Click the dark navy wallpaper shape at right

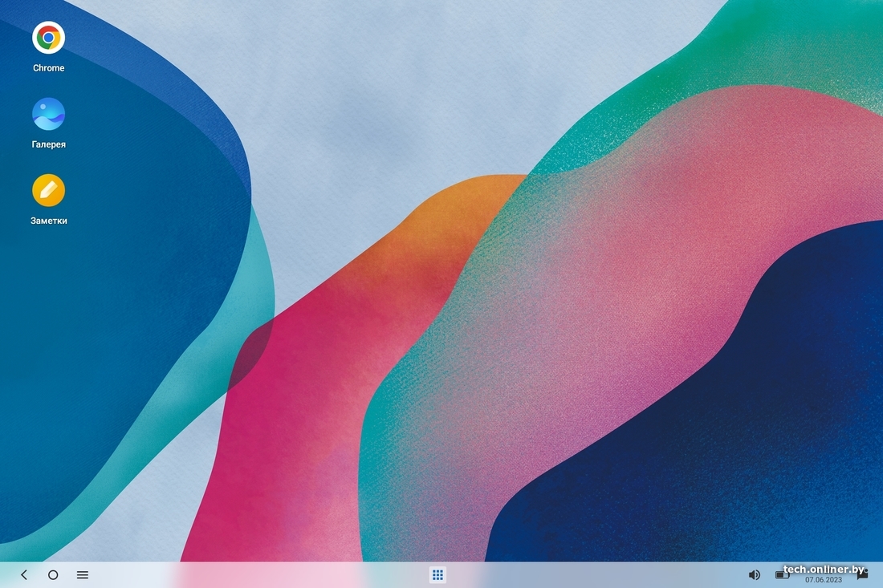pyautogui.click(x=722, y=441)
